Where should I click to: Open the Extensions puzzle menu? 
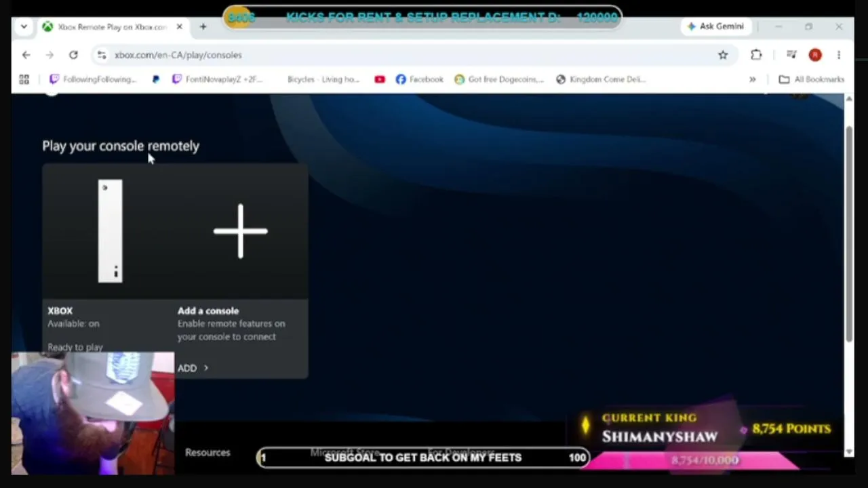(x=756, y=55)
